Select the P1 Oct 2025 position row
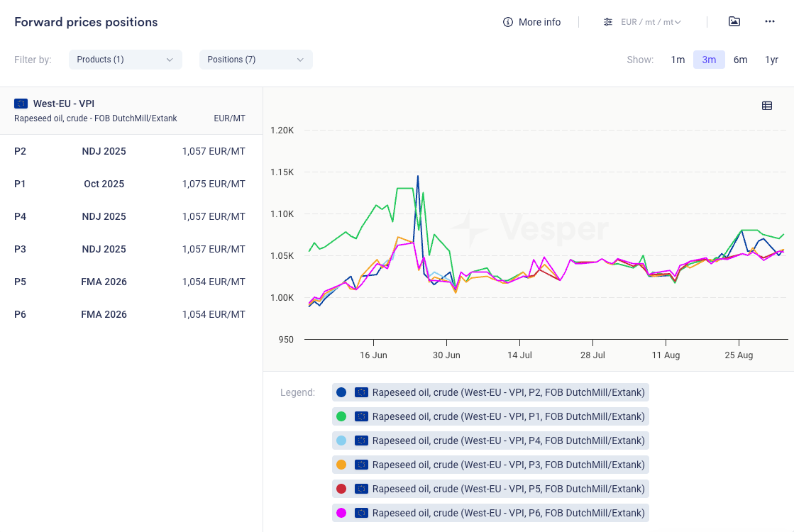 click(130, 184)
